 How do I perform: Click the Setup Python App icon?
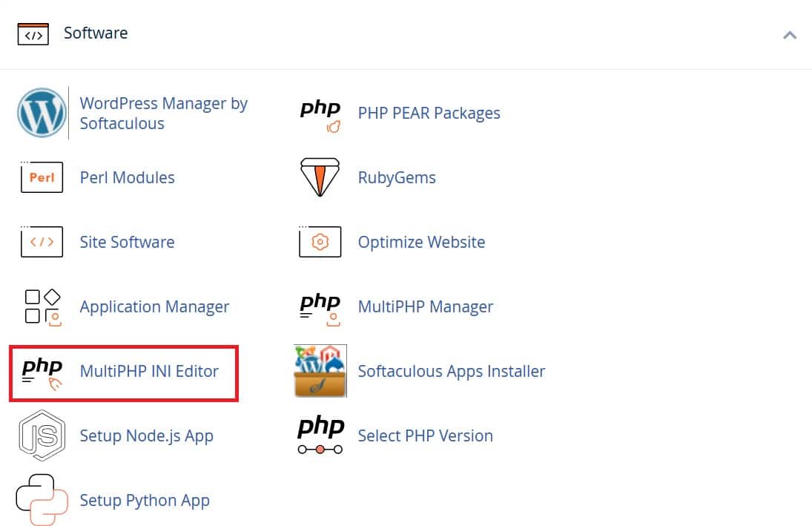click(42, 500)
